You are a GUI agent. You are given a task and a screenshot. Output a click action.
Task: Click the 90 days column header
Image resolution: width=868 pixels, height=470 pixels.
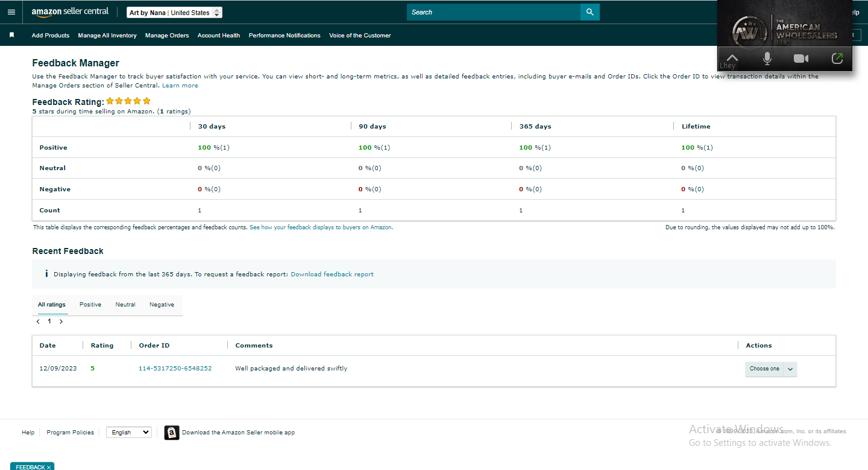(373, 127)
